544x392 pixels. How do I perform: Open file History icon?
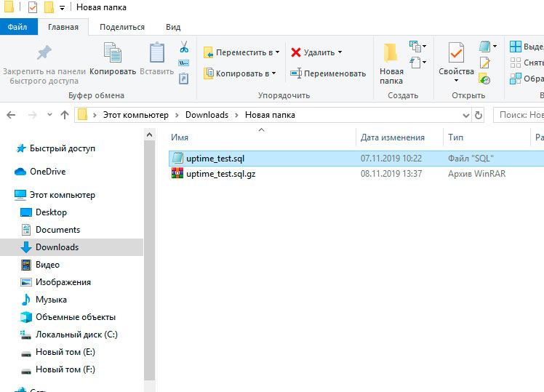(484, 79)
